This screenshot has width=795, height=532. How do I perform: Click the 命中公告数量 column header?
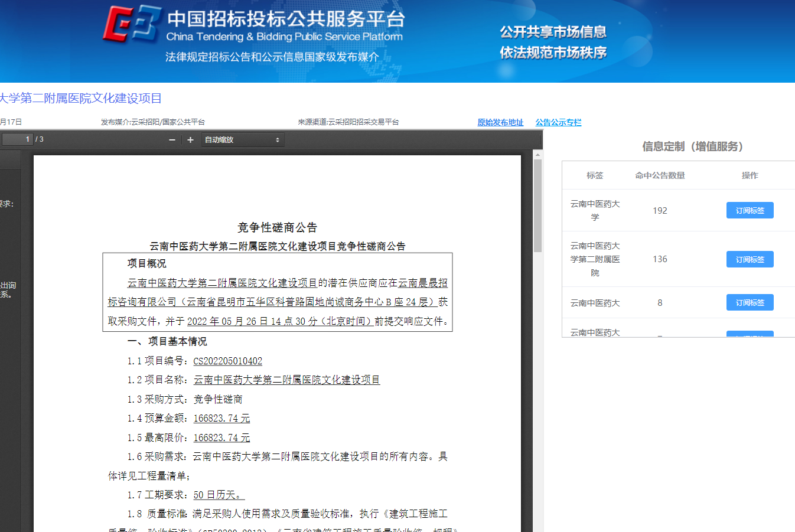[x=660, y=175]
